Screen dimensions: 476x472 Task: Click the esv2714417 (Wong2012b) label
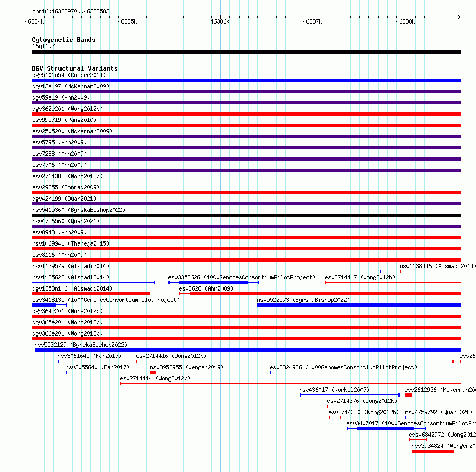tap(360, 277)
